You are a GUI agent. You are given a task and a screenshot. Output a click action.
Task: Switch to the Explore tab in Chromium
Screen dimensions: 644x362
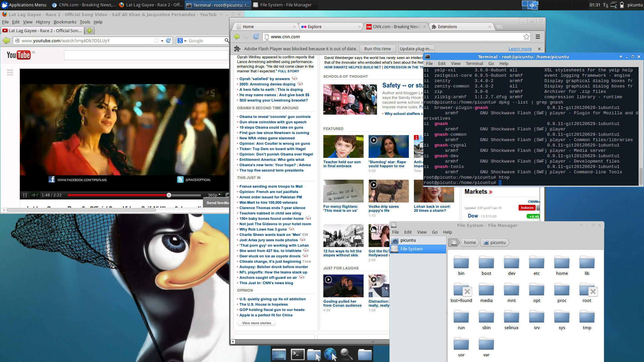330,27
